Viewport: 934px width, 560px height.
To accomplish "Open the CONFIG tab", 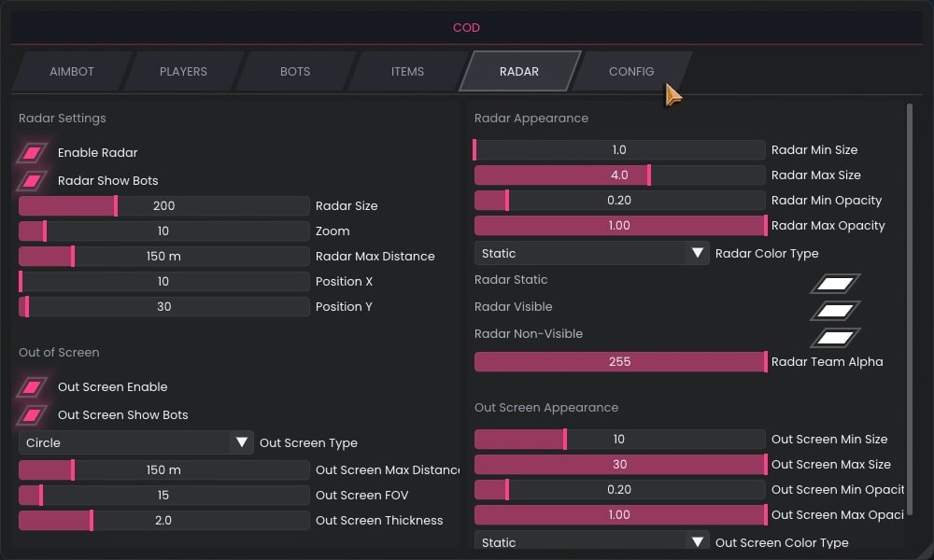I will 631,72.
